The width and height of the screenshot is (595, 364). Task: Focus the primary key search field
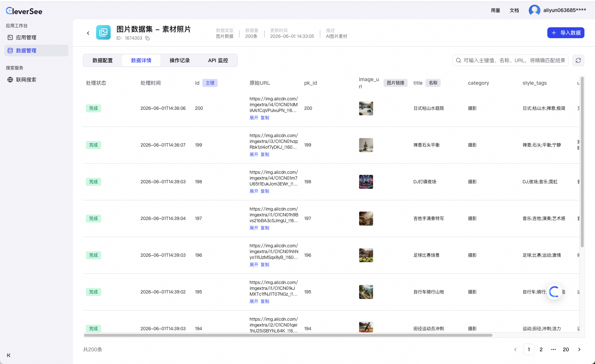point(511,60)
